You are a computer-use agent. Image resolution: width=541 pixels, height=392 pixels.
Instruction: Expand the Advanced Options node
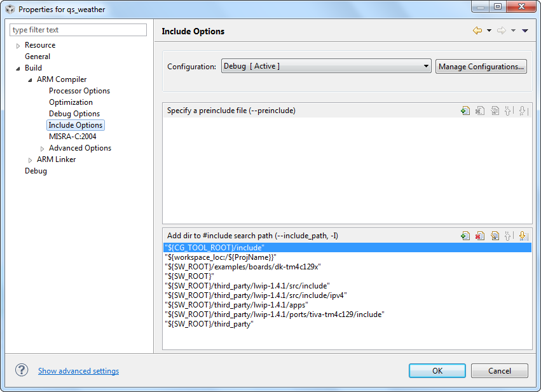click(43, 148)
